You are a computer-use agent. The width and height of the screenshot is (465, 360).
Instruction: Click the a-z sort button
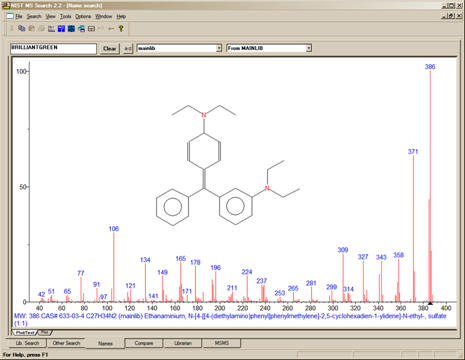pyautogui.click(x=128, y=49)
